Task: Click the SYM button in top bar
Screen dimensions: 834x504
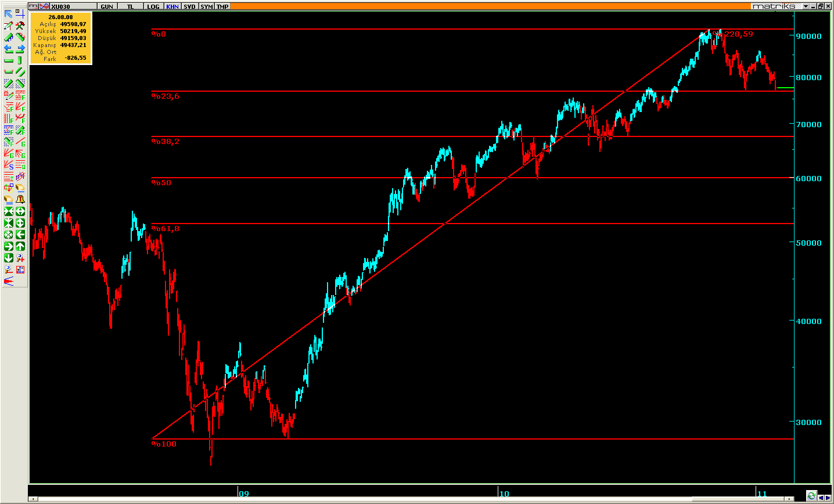Action: pyautogui.click(x=206, y=6)
